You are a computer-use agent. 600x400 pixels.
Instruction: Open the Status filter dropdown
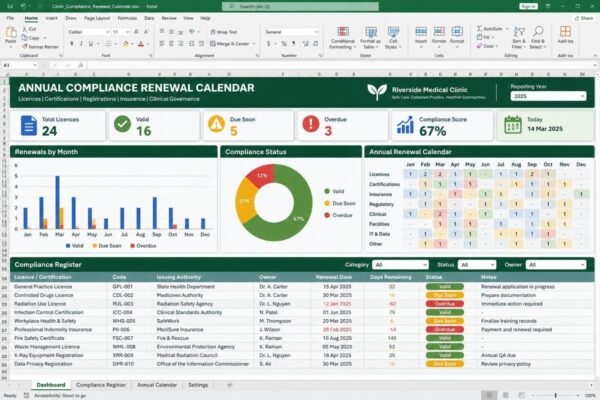click(x=477, y=264)
